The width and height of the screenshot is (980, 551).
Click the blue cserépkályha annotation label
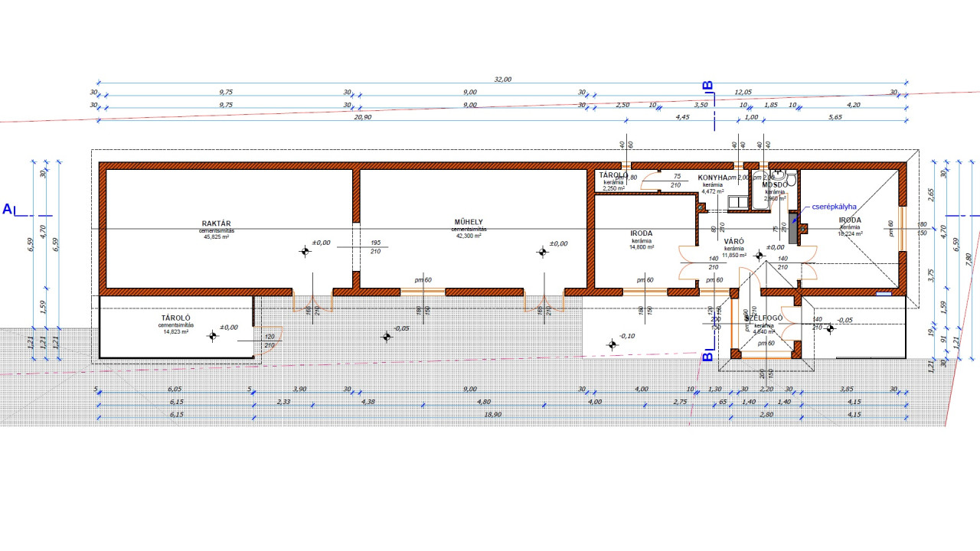click(833, 206)
